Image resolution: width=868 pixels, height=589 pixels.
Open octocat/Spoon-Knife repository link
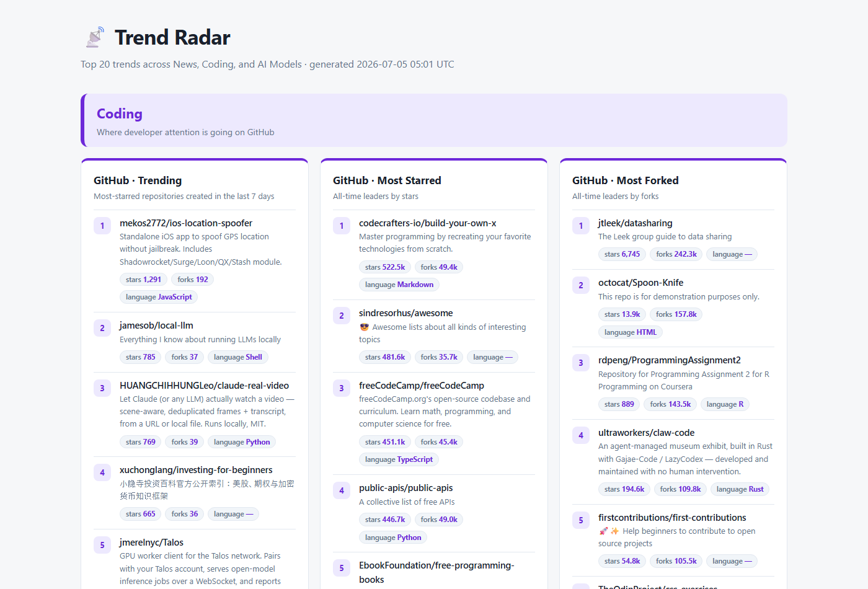pyautogui.click(x=640, y=283)
